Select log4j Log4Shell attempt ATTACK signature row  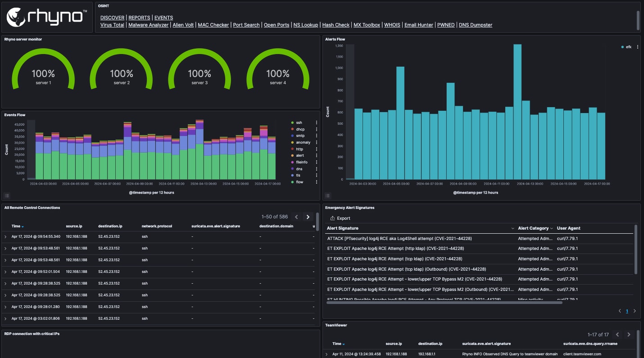pyautogui.click(x=478, y=238)
